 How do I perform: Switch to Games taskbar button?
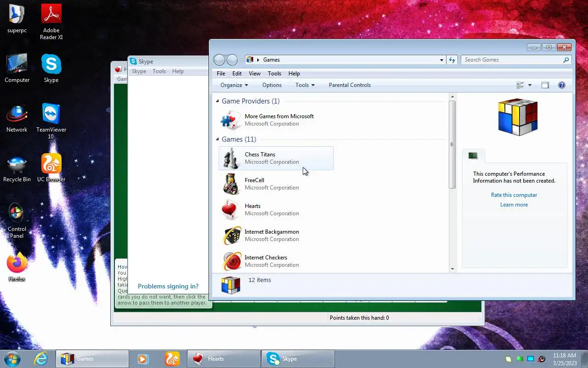pyautogui.click(x=92, y=359)
